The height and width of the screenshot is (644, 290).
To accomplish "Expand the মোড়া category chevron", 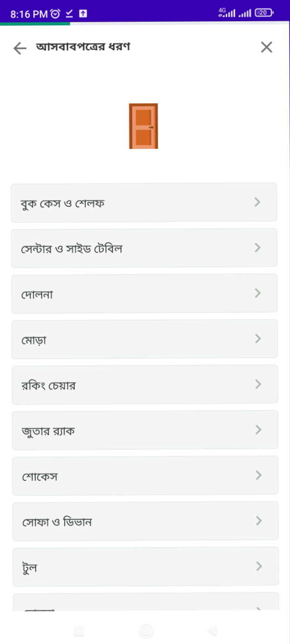I will click(x=258, y=339).
